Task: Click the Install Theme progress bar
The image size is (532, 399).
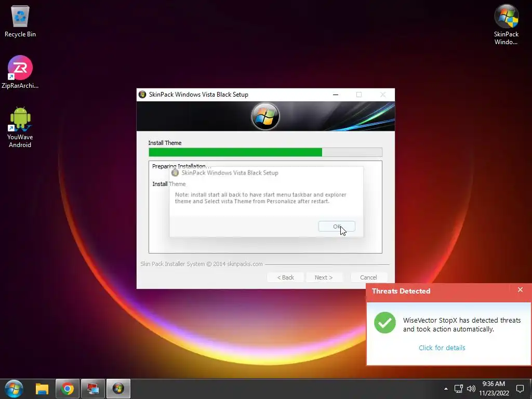Action: (265, 152)
